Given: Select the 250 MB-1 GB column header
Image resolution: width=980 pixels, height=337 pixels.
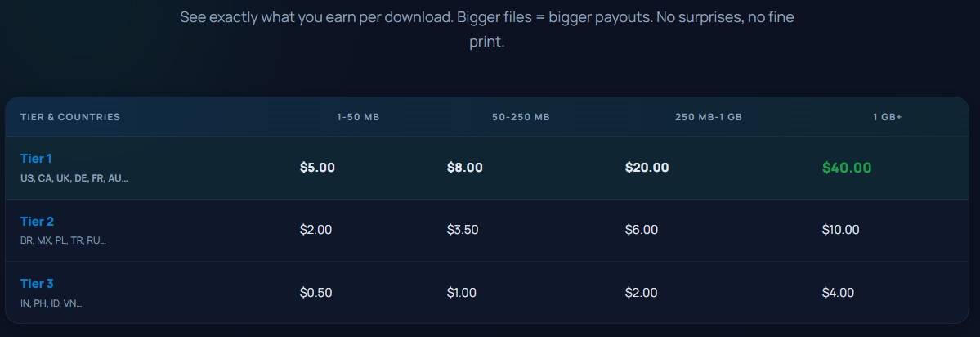Looking at the screenshot, I should point(708,117).
